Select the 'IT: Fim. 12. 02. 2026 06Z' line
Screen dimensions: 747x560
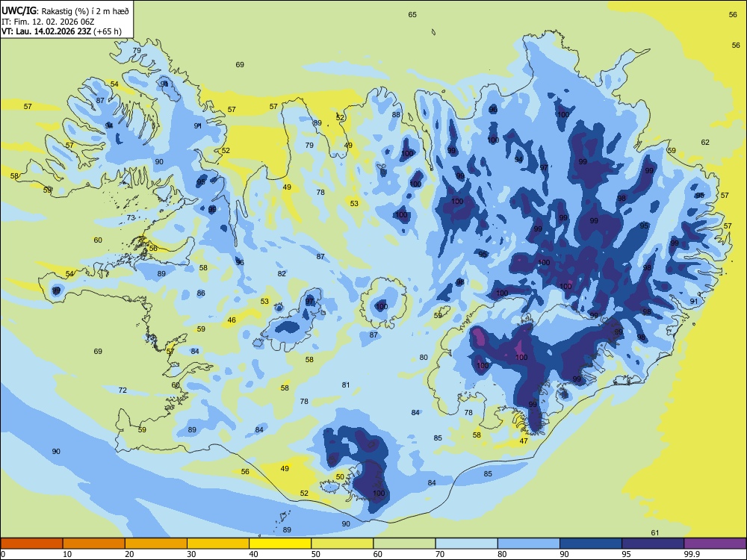coord(48,22)
